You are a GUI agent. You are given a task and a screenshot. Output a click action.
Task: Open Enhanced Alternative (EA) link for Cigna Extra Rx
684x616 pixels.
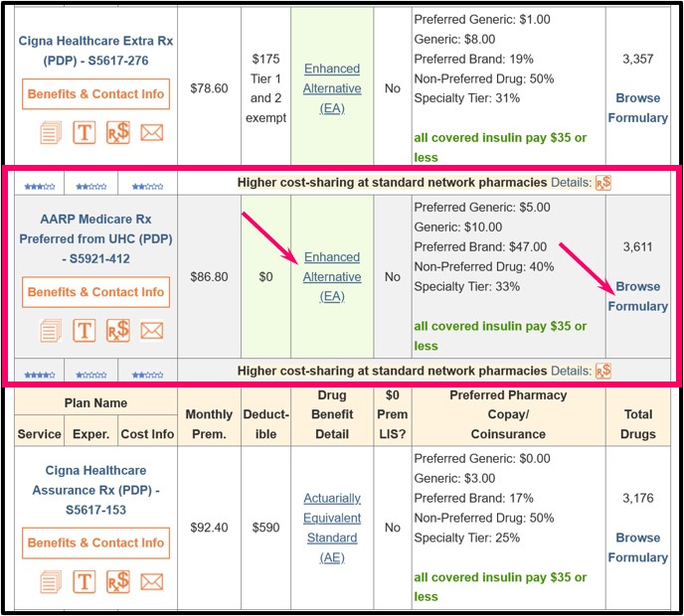(332, 88)
